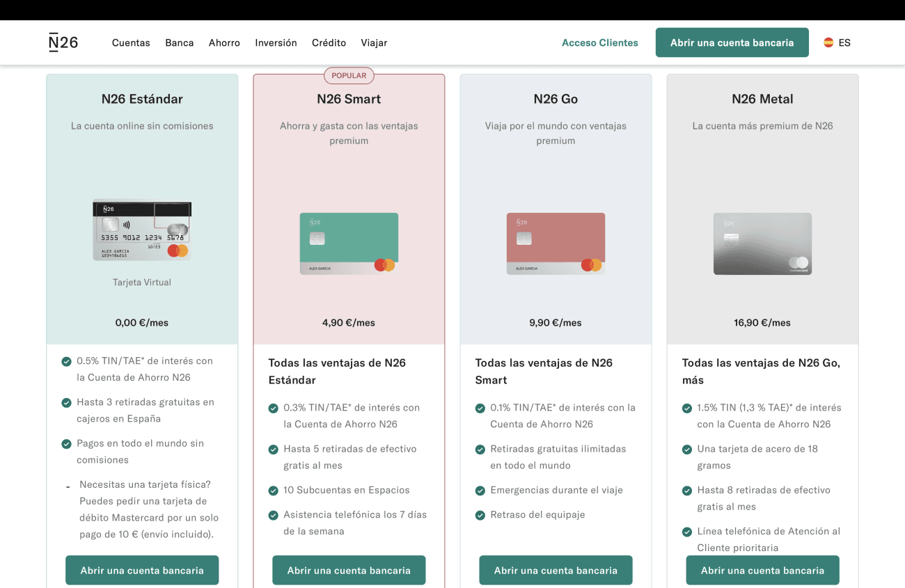Click checkmark beside 10 Subcuentas en Espacios
Viewport: 905px width, 588px height.
coord(273,490)
